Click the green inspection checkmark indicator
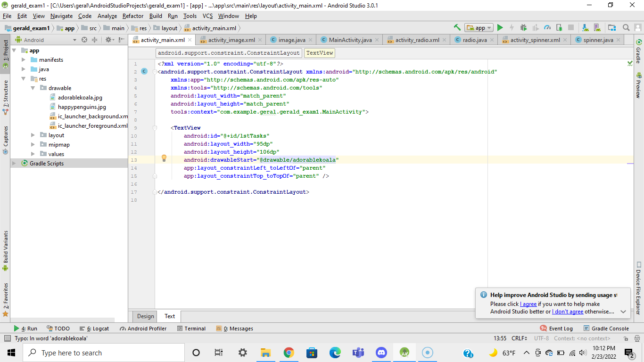This screenshot has width=644, height=362. [630, 63]
